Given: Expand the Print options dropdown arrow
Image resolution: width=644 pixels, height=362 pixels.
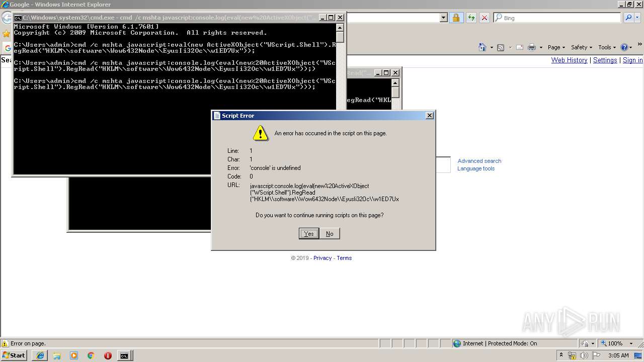Looking at the screenshot, I should (541, 48).
